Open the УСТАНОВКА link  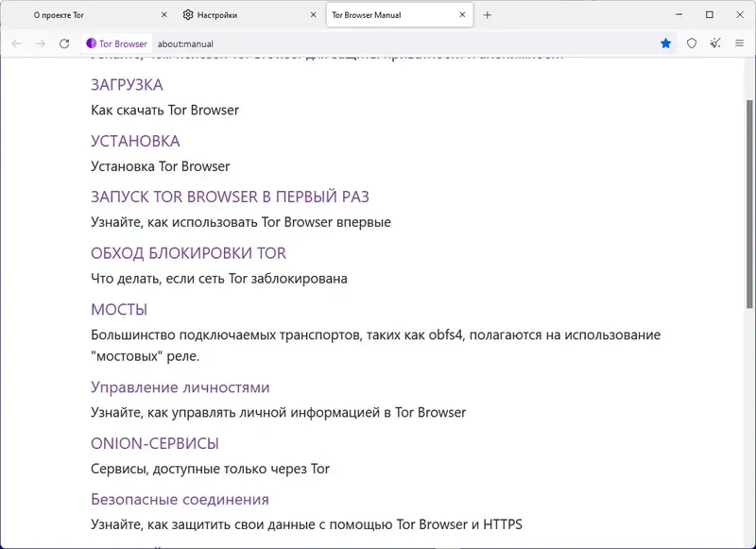pyautogui.click(x=135, y=141)
